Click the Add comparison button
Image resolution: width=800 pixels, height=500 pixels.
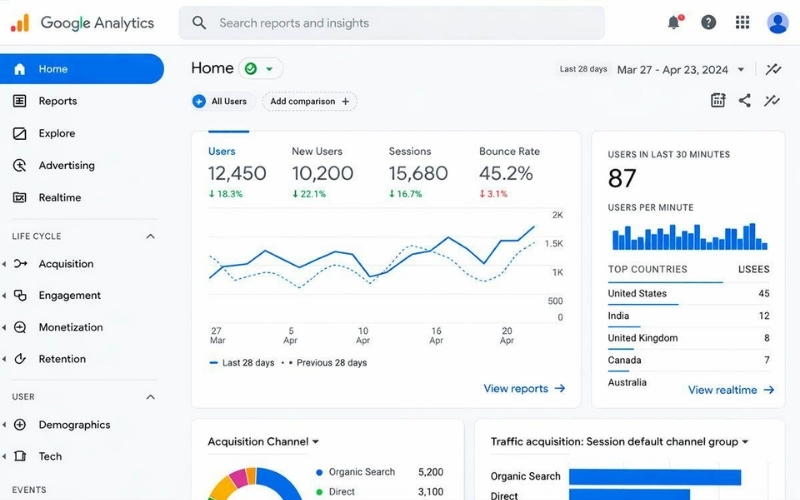click(x=310, y=102)
